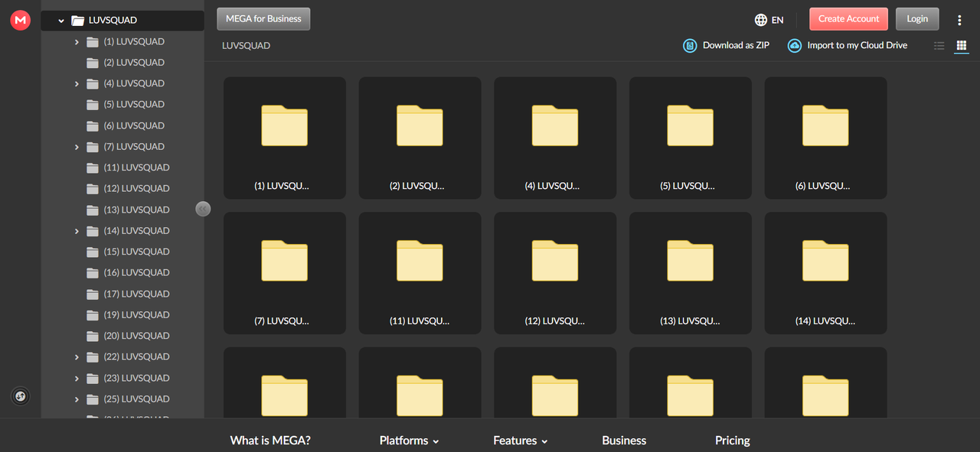The height and width of the screenshot is (452, 980).
Task: Select (1) LUVSQUAD label in tree
Action: coord(134,41)
